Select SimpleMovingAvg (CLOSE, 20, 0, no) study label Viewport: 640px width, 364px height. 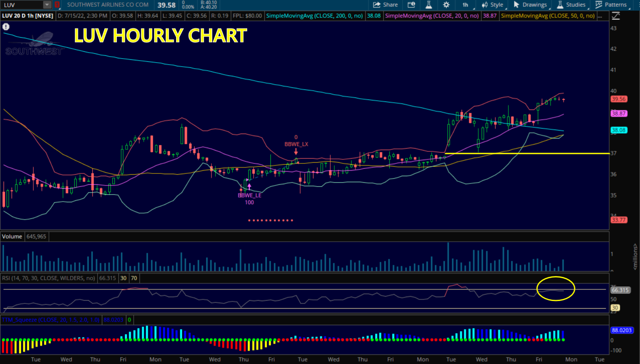[x=432, y=16]
